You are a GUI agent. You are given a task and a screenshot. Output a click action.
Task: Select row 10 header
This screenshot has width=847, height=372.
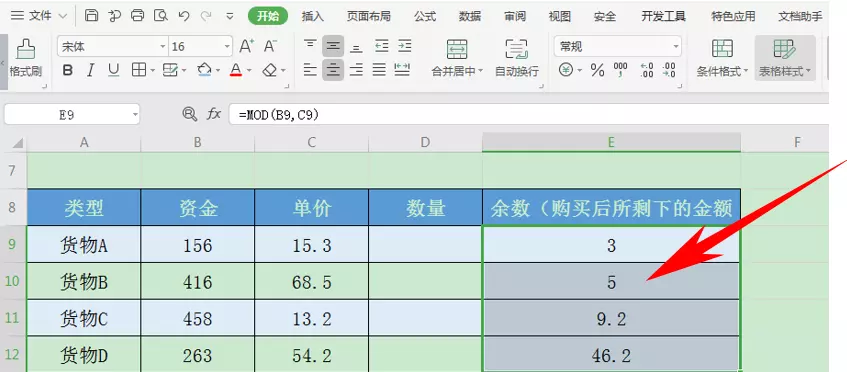pyautogui.click(x=13, y=281)
